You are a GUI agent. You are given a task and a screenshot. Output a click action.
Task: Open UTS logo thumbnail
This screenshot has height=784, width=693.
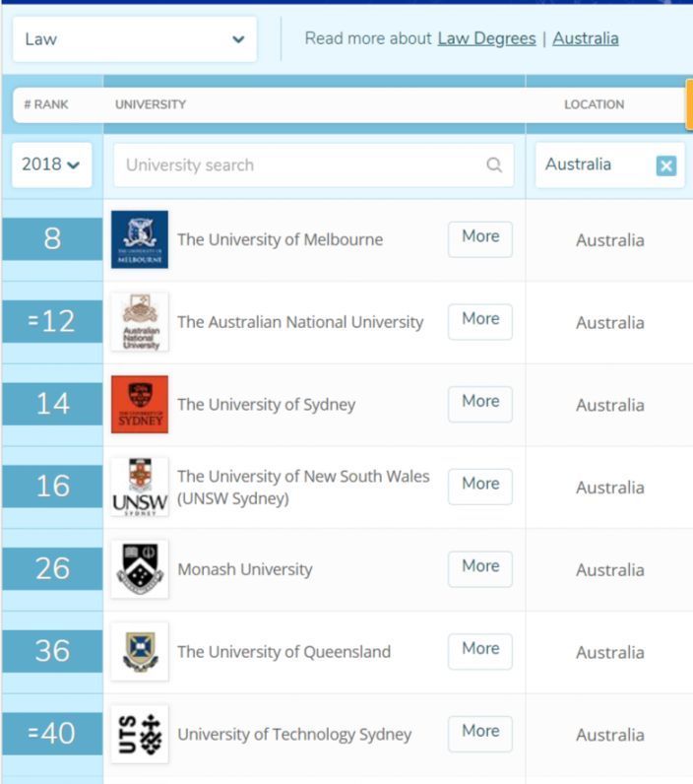140,735
